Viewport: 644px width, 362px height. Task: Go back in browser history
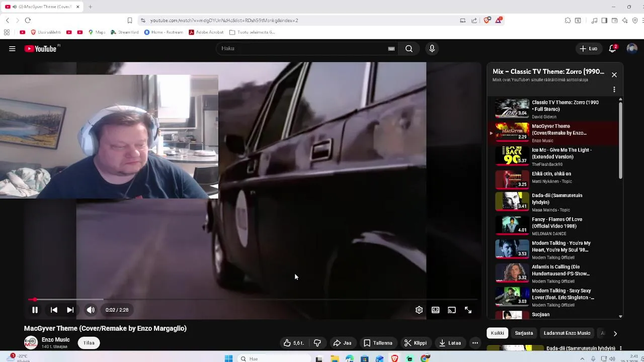pyautogui.click(x=7, y=21)
